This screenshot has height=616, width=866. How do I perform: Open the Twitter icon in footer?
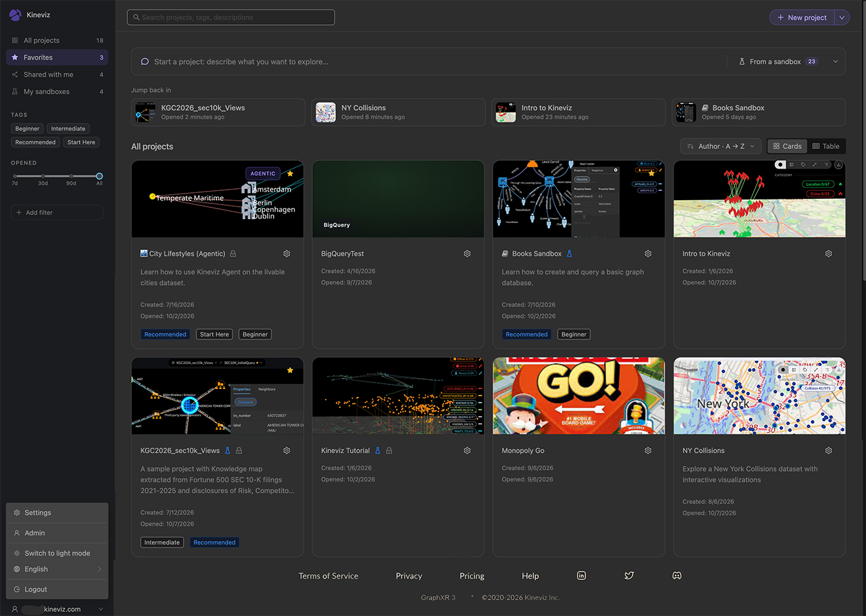(x=629, y=575)
